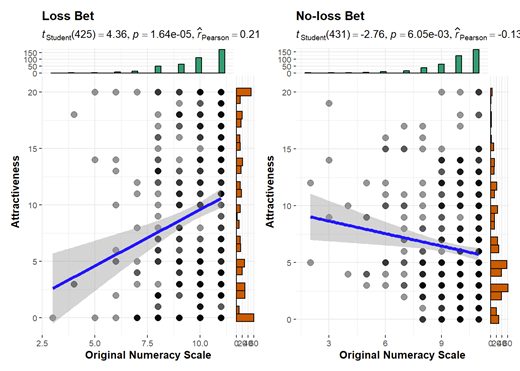Click the data point at numeracy 3, attractiveness 0 in Loss Bet
The width and height of the screenshot is (520, 371).
[53, 318]
